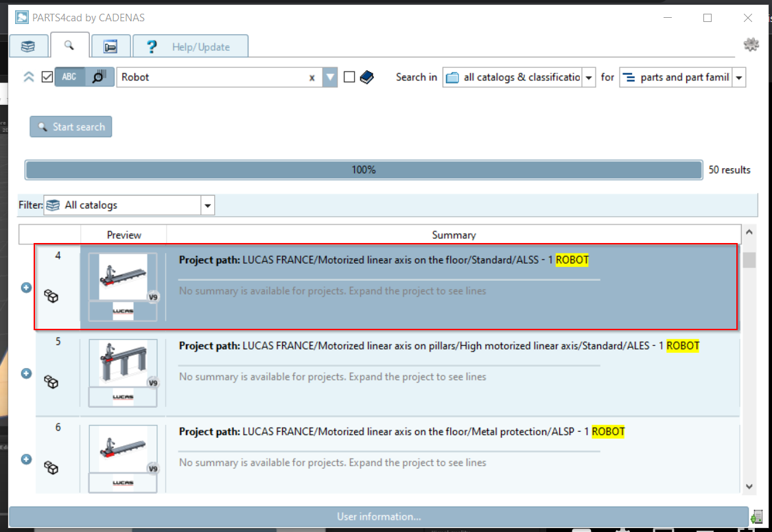Click the LUCAS logo under result 6 preview
This screenshot has height=532, width=772.
[x=123, y=483]
